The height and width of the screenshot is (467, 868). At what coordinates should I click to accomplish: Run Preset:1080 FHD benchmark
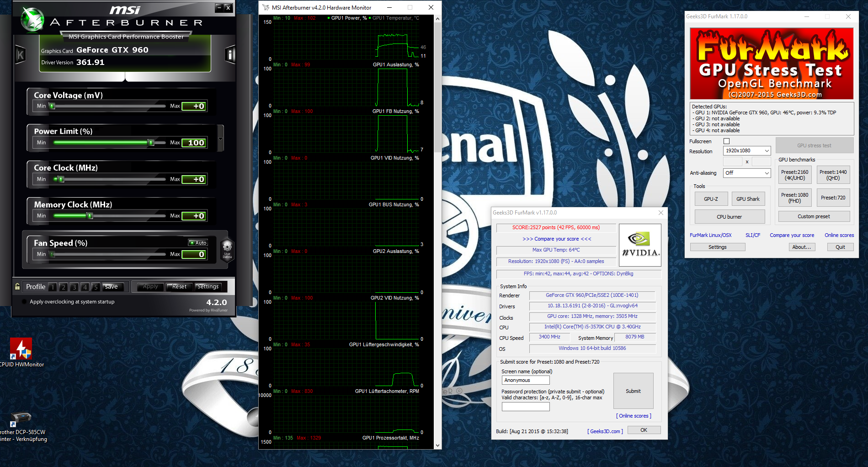(794, 198)
